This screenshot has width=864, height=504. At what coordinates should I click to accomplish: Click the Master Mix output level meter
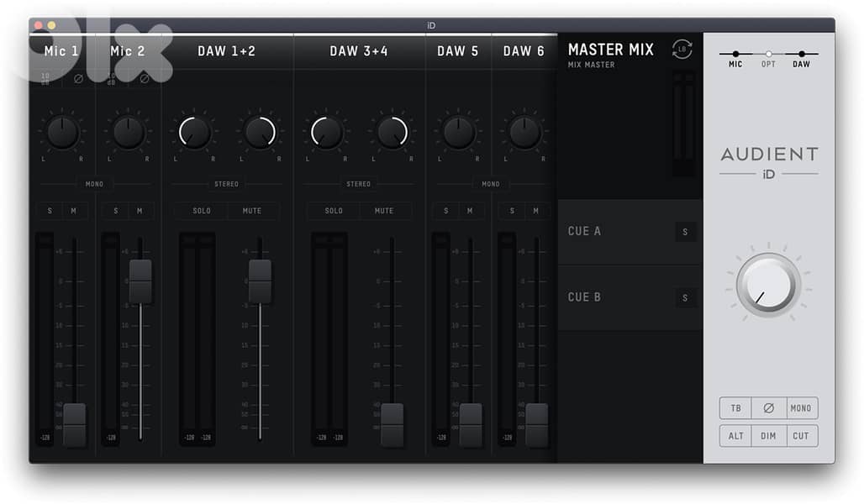click(x=683, y=124)
